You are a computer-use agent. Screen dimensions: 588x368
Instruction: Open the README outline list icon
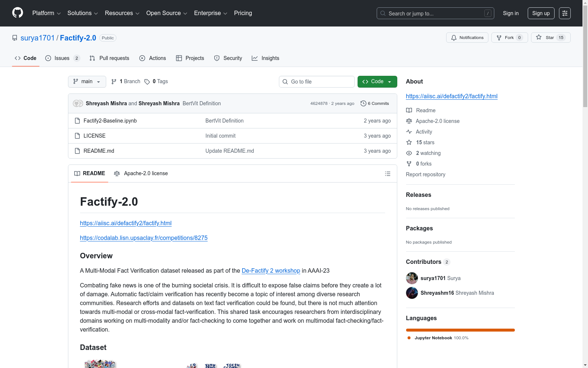(x=388, y=174)
